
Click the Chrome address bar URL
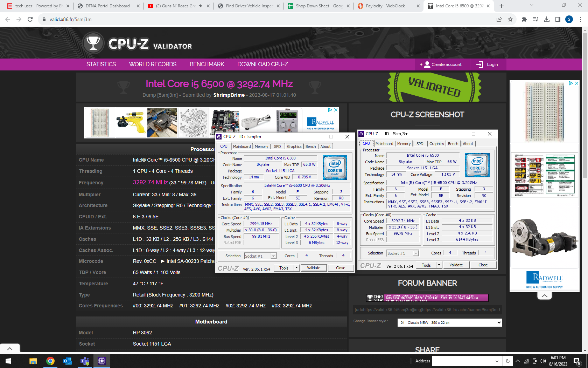(x=71, y=19)
